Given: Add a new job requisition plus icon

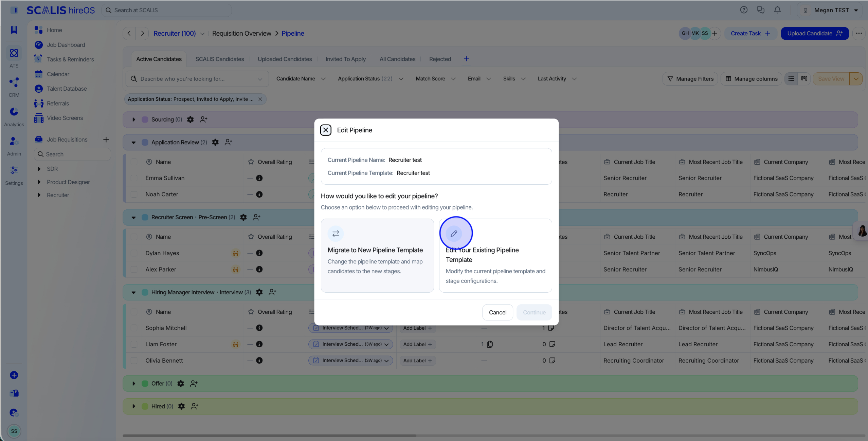Looking at the screenshot, I should (106, 140).
